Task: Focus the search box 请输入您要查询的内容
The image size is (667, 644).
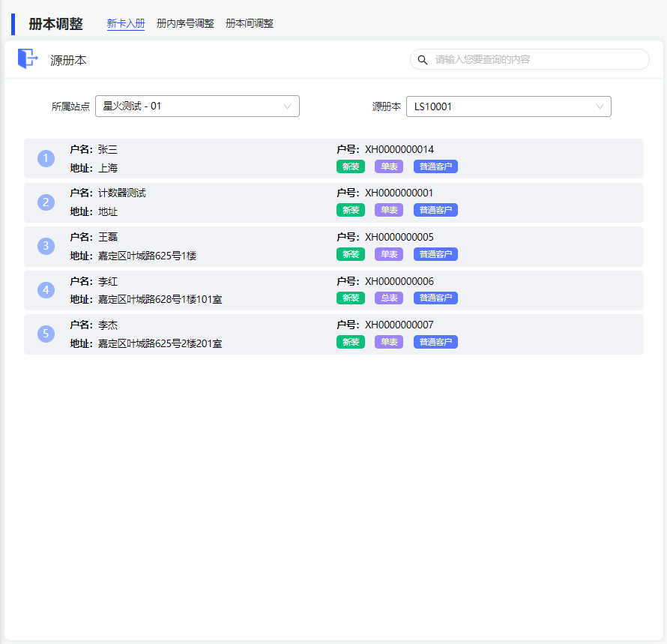Action: (530, 59)
